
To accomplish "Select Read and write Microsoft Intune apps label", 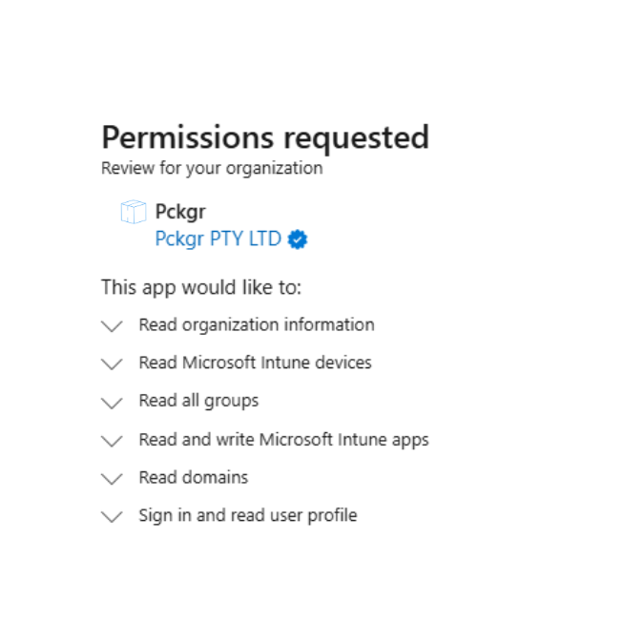I will point(283,440).
